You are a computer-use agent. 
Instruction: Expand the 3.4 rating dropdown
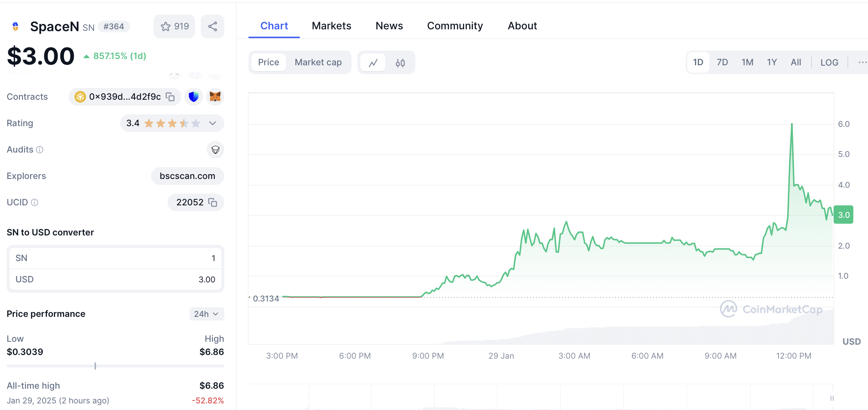pos(213,123)
